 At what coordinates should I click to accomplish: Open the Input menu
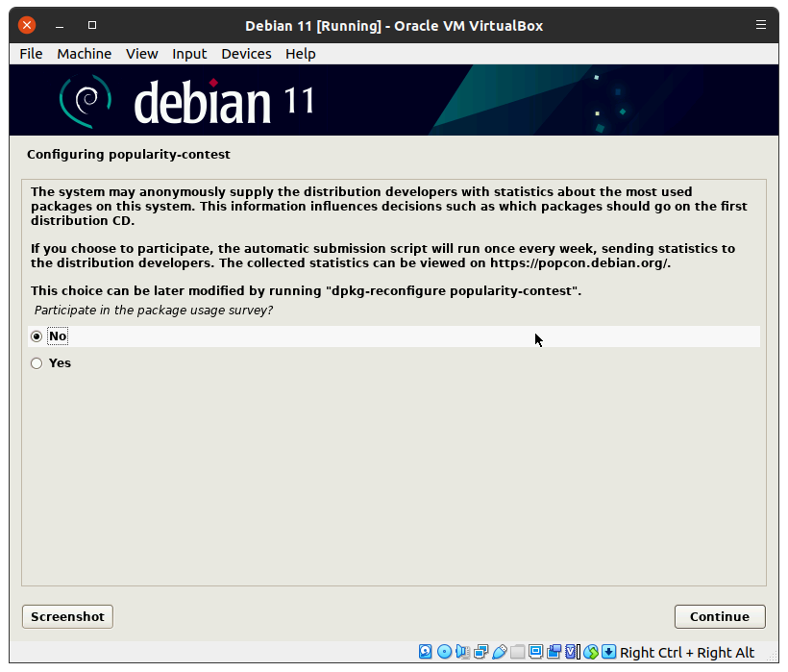click(189, 54)
